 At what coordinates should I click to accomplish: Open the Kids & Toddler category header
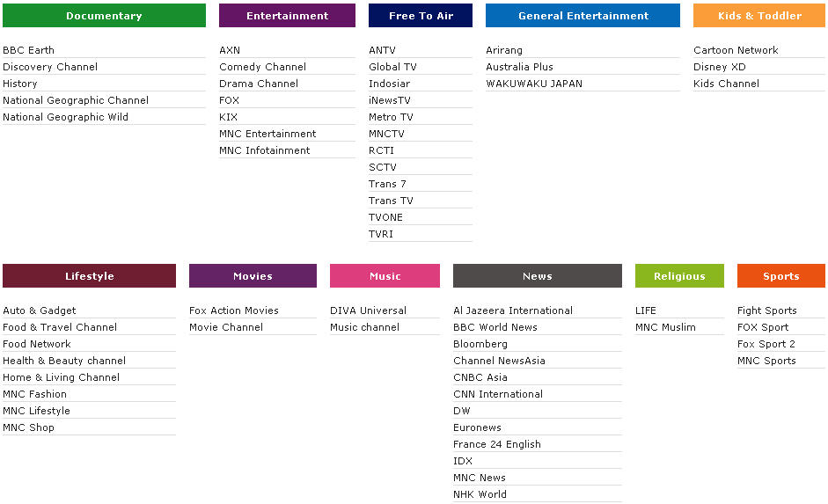[x=759, y=16]
